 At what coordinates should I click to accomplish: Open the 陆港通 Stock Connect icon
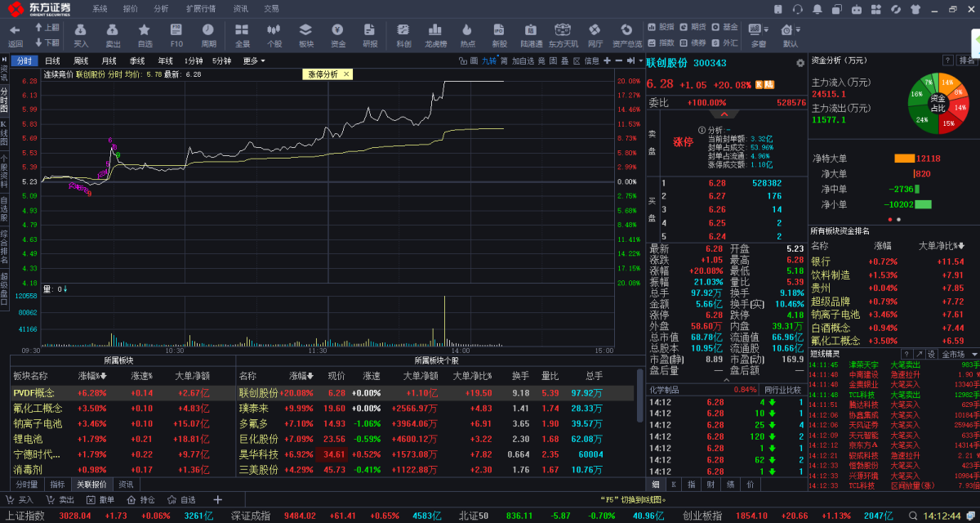[x=531, y=34]
